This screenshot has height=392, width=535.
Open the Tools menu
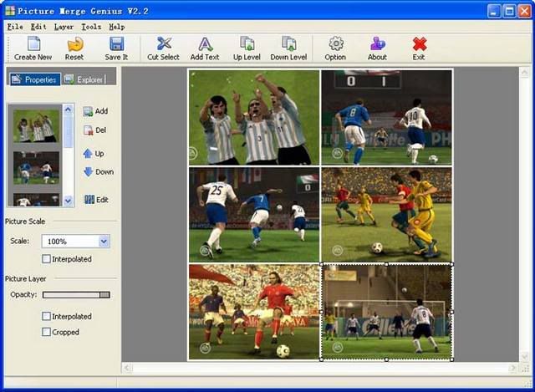[x=91, y=27]
